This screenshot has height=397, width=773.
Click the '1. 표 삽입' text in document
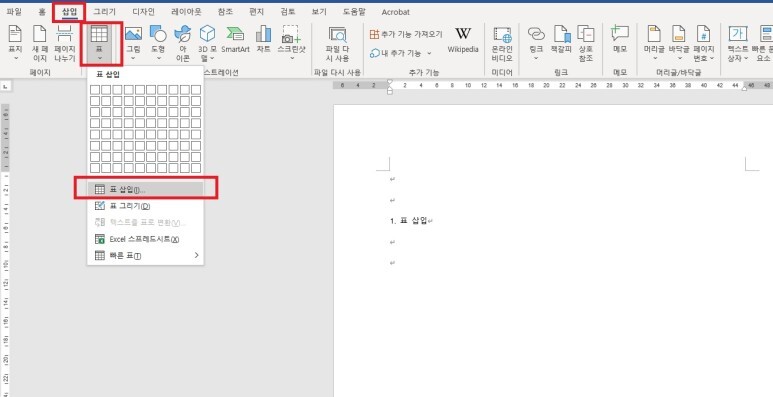tap(408, 221)
